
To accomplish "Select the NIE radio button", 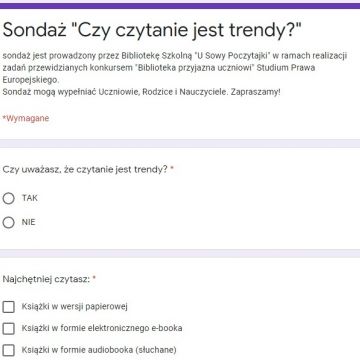I will [8, 223].
